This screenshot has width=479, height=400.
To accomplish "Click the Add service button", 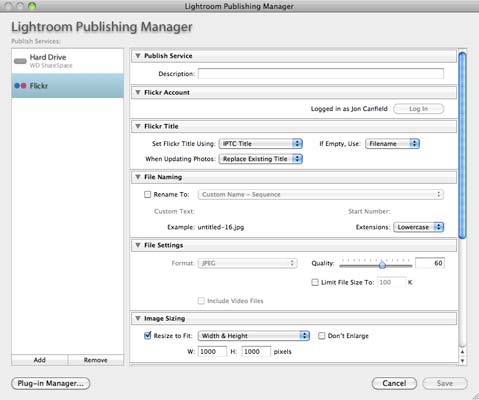I will [x=40, y=360].
